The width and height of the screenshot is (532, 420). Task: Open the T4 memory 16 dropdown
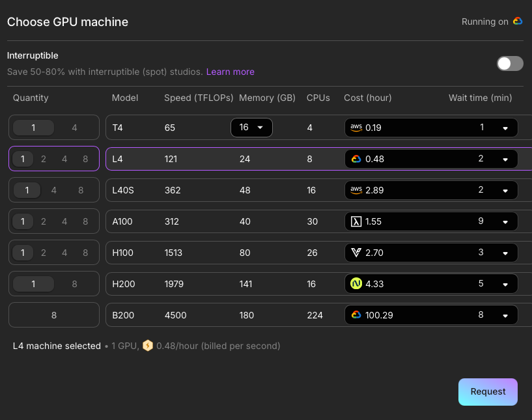point(251,128)
